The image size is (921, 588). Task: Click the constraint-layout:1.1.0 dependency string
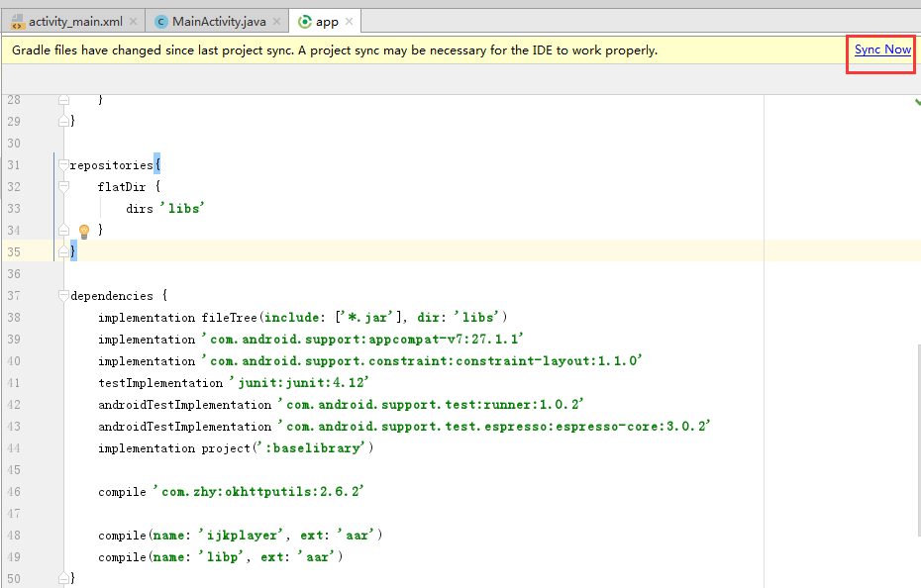pos(422,360)
